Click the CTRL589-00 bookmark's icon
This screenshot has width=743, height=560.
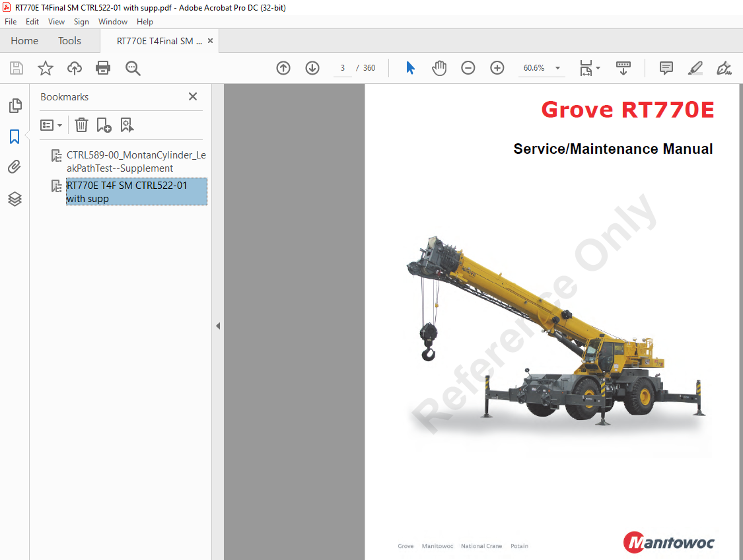pos(56,155)
